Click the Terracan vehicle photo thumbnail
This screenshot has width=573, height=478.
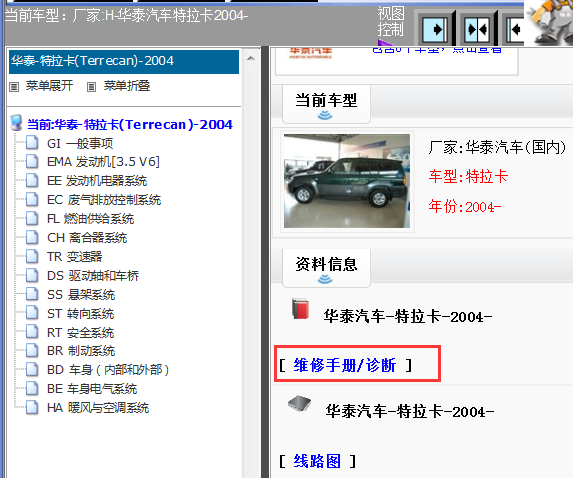347,181
